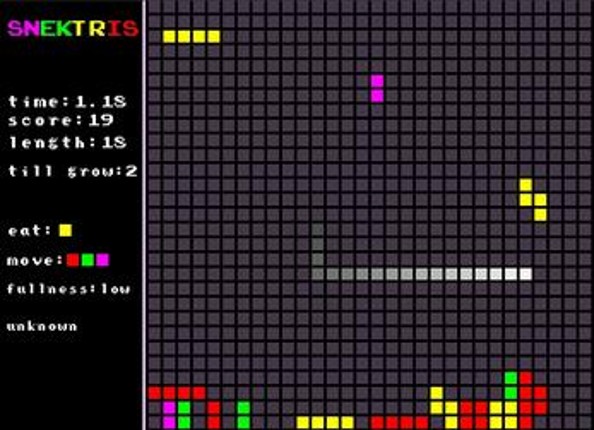Click the "score:19" readout
Image resolution: width=594 pixels, height=430 pixels.
click(x=61, y=120)
